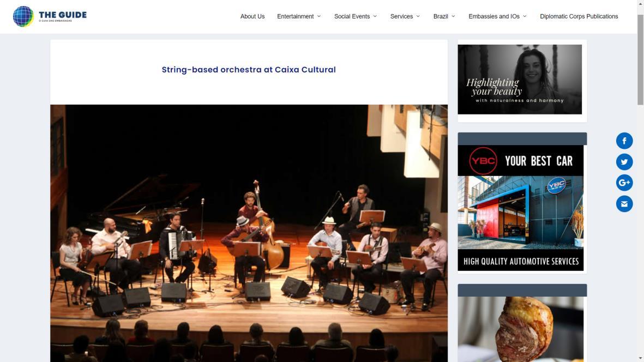Expand the Social Events dropdown arrow
This screenshot has width=644, height=362.
point(375,16)
